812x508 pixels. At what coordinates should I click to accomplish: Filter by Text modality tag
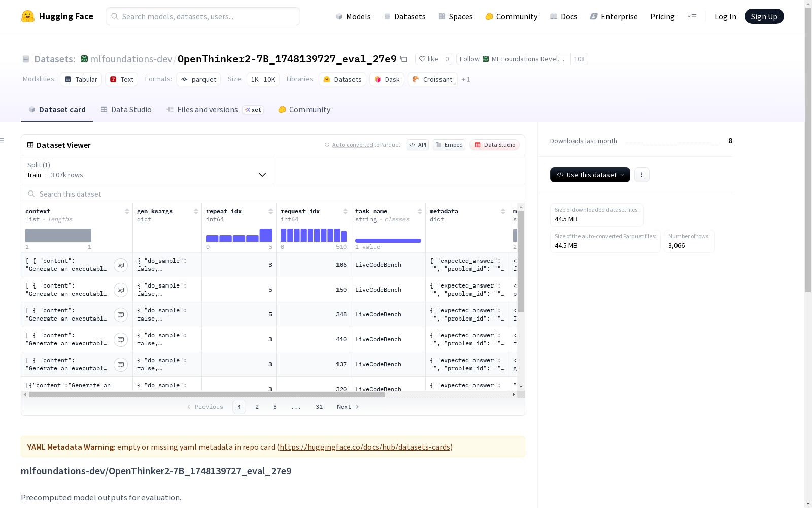[x=122, y=79]
